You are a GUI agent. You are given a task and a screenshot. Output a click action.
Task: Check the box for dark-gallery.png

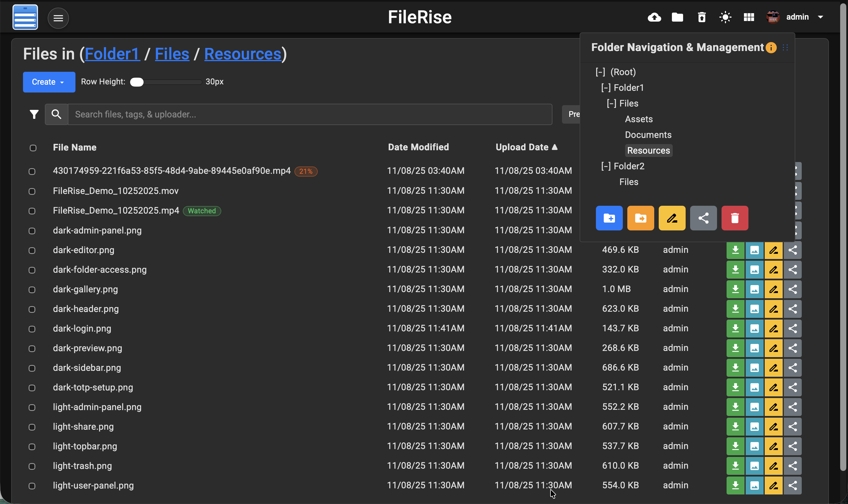point(32,290)
